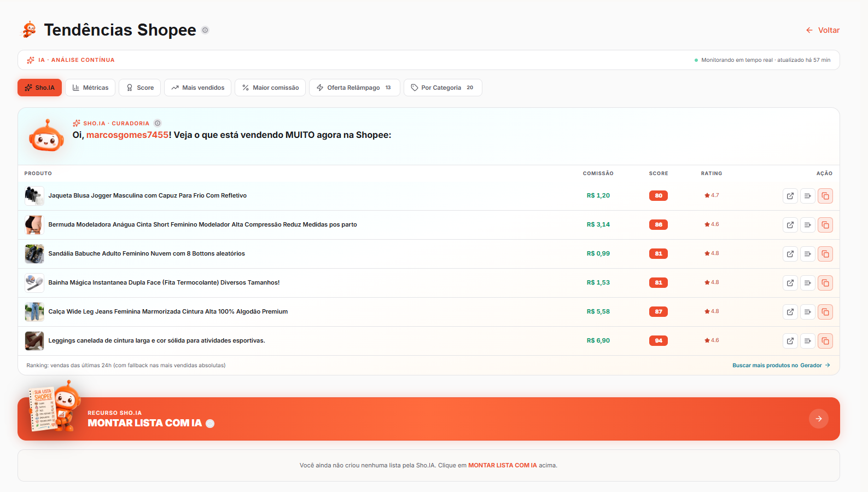Click commission value R$ 0,99
868x492 pixels.
(598, 253)
